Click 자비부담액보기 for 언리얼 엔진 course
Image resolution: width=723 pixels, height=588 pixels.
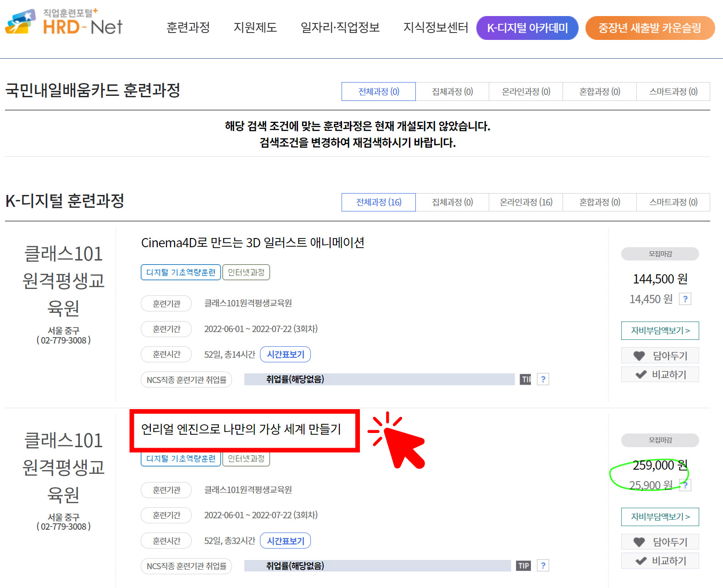[660, 517]
